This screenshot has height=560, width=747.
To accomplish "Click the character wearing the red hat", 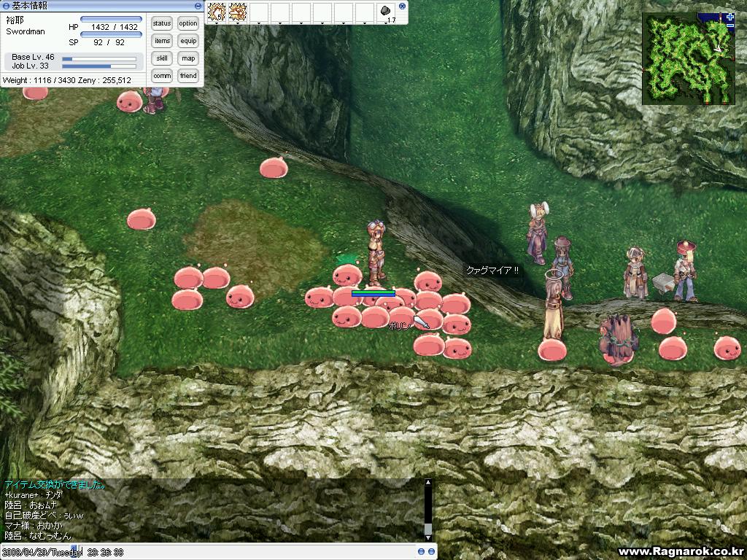I will coord(686,271).
